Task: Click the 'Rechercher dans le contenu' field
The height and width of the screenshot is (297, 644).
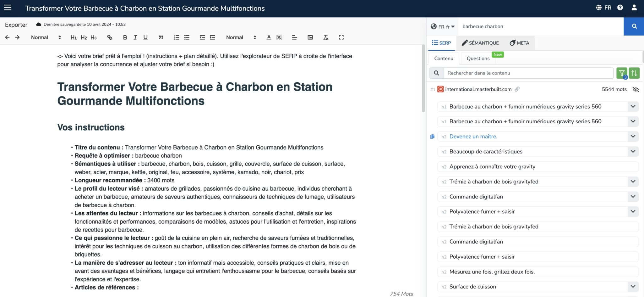Action: [x=528, y=73]
